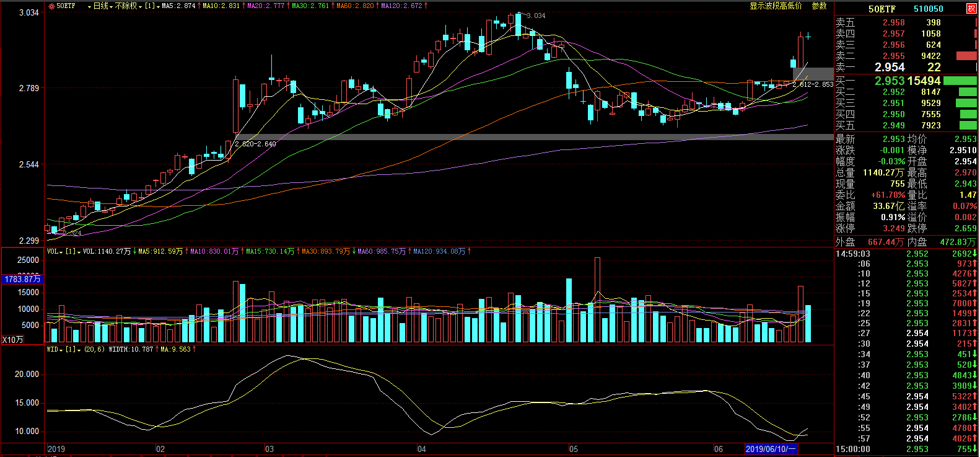Click the 跌停 price 2.659
This screenshot has height=457, width=980.
tap(965, 228)
